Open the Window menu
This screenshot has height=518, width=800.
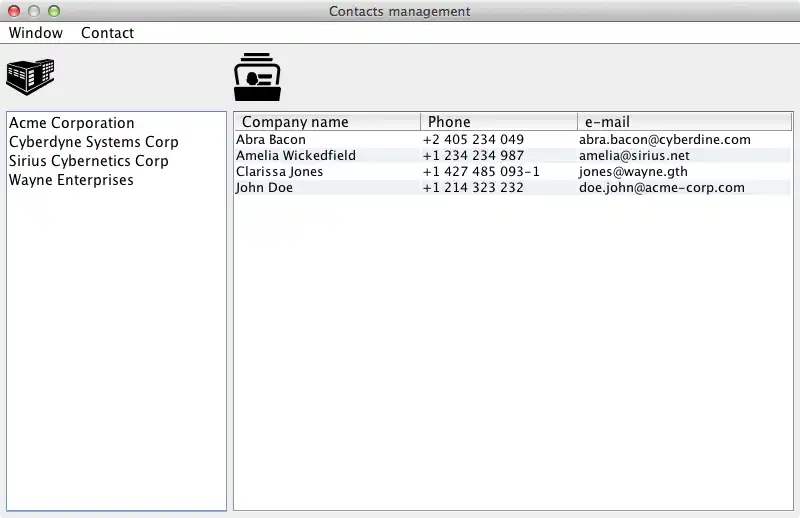coord(36,33)
